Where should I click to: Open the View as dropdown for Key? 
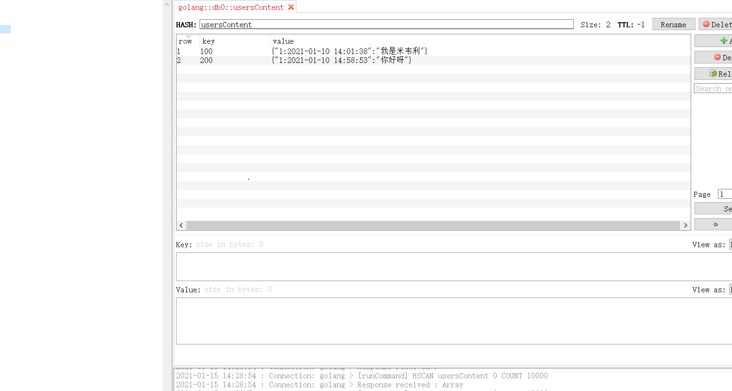(x=731, y=244)
